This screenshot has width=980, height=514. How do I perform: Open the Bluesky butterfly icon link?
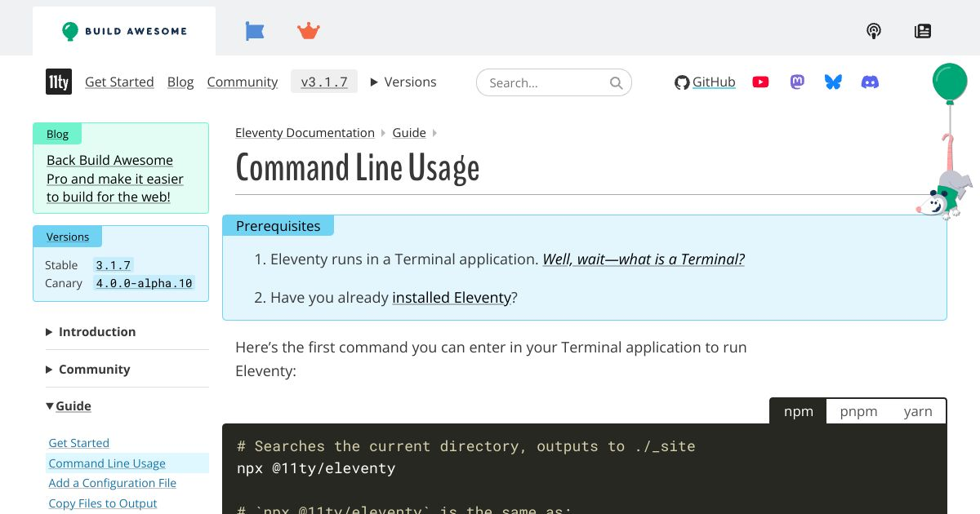pos(833,82)
